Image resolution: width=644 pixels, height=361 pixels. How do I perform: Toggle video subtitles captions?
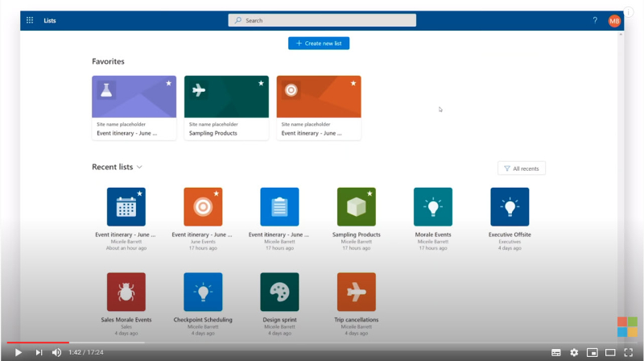click(556, 352)
